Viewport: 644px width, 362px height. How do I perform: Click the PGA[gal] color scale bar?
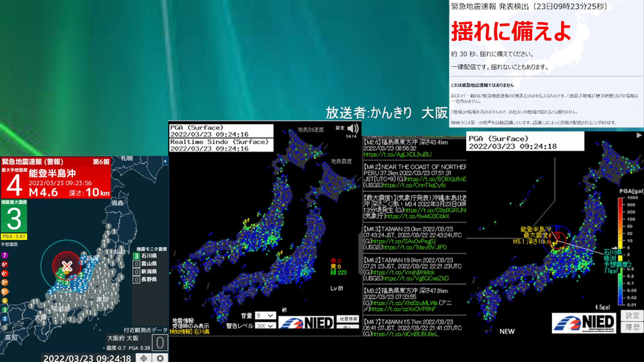click(x=621, y=251)
